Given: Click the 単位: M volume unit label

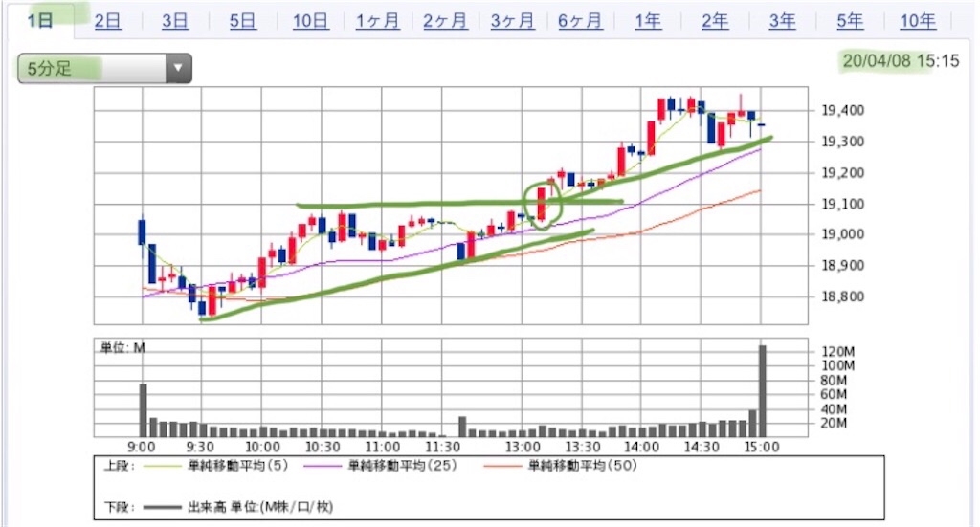Looking at the screenshot, I should tap(122, 348).
